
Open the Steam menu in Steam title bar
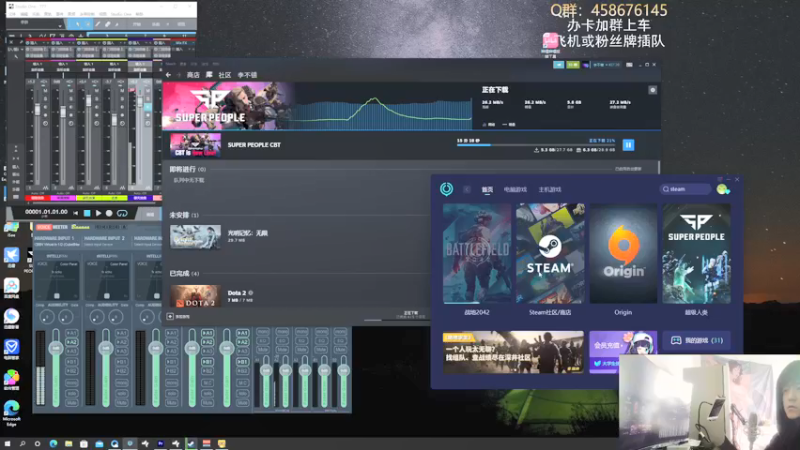[170, 64]
